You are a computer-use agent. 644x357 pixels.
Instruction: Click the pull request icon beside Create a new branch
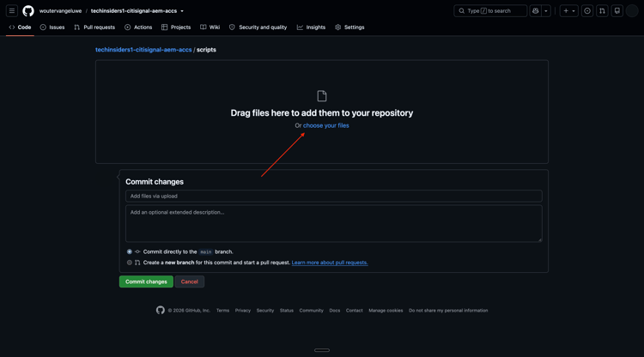137,263
